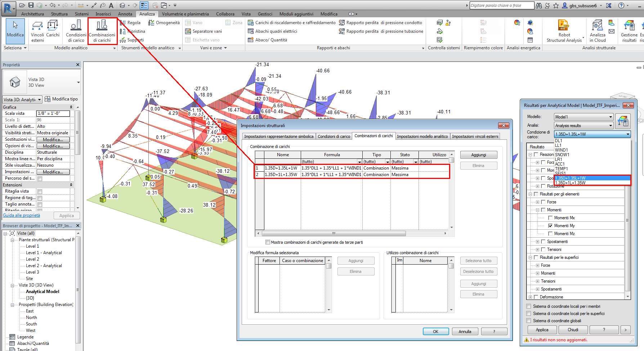Enable the Momenti Mx checkbox

coord(550,218)
